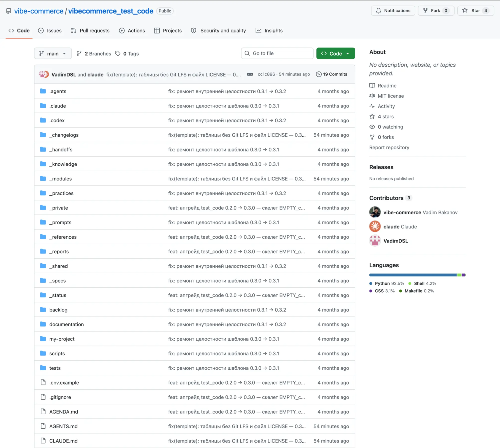Open the main branch dropdown
The height and width of the screenshot is (448, 500).
[x=53, y=53]
